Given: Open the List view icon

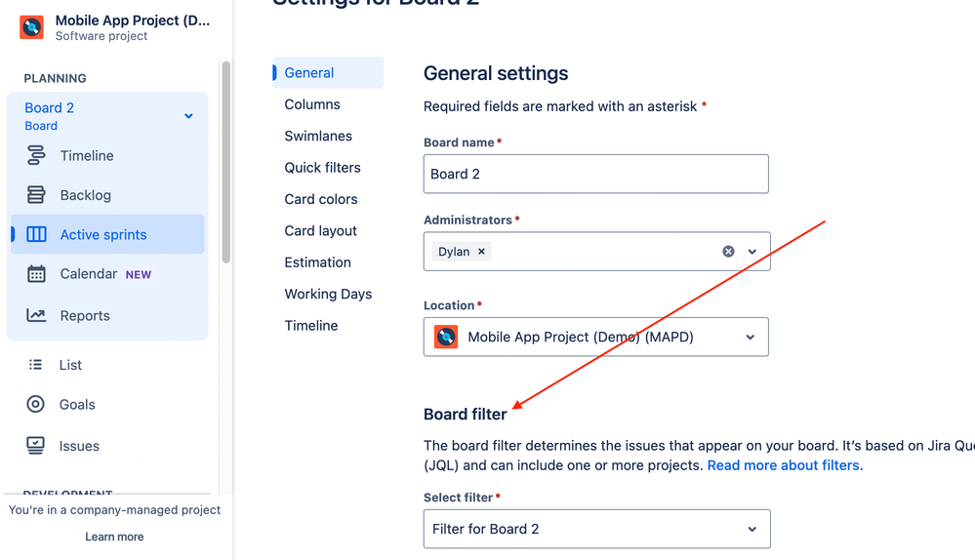Looking at the screenshot, I should (x=35, y=365).
